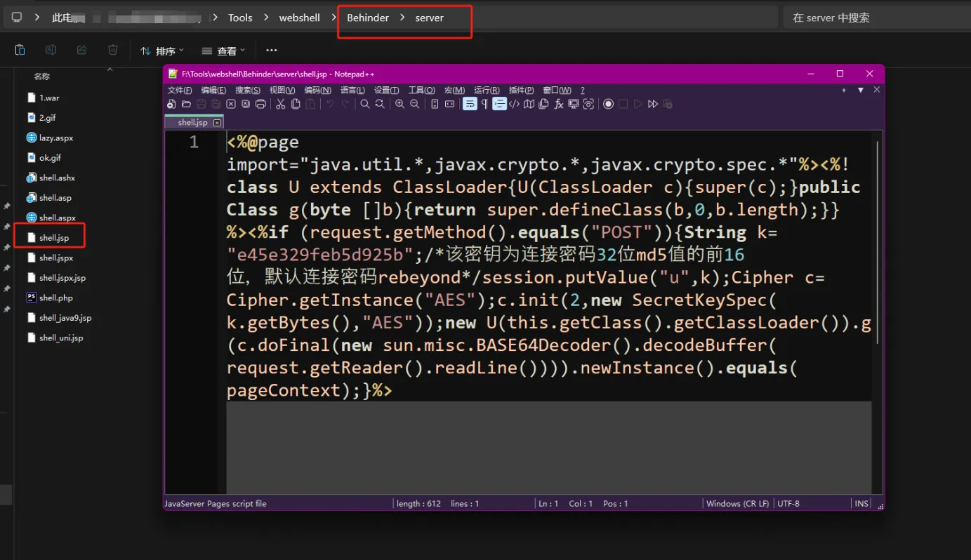
Task: Click the New file icon in Notepad++ toolbar
Action: pyautogui.click(x=171, y=104)
